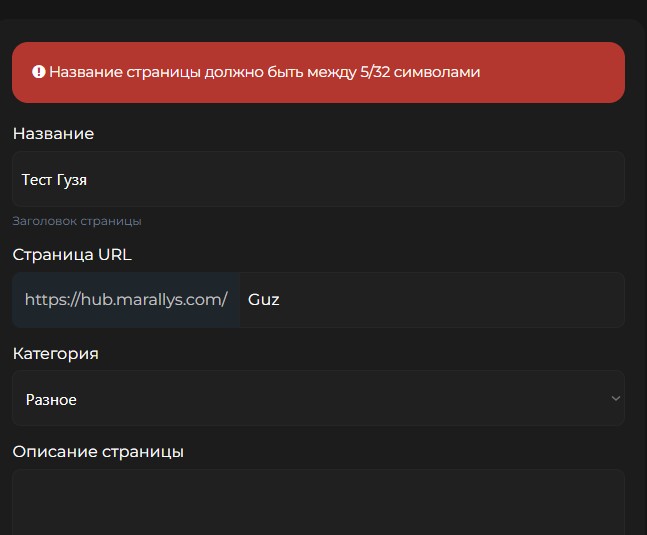This screenshot has width=647, height=535.
Task: Click inside the Описание страницы text area
Action: point(318,502)
